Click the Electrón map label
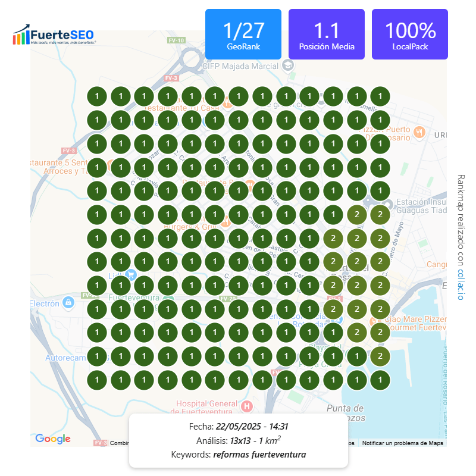476x476 pixels. pos(45,303)
